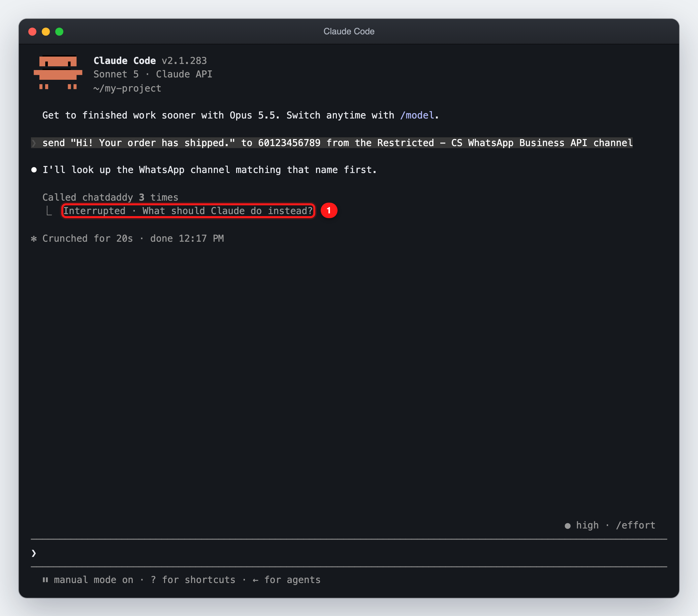Viewport: 698px width, 616px height.
Task: Close the Claude Code window with red button
Action: pos(32,32)
